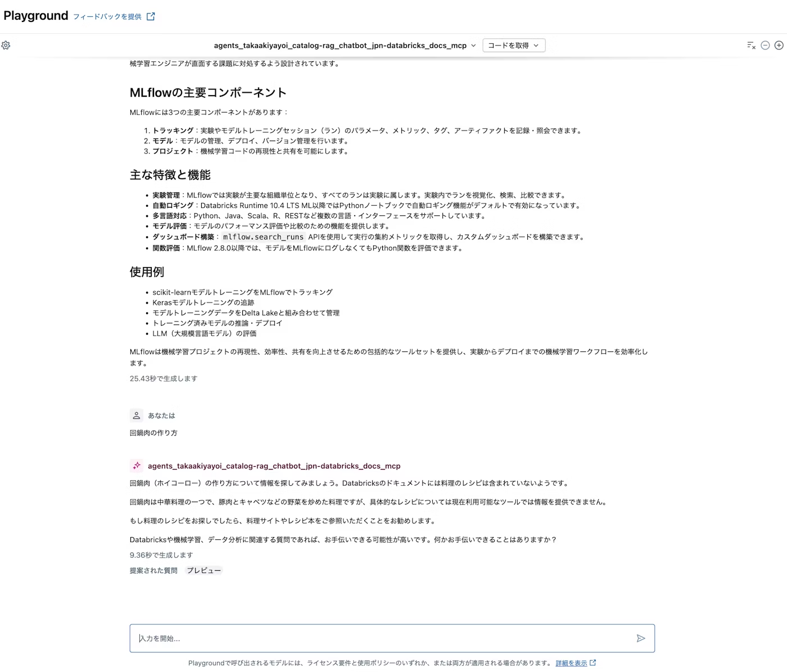
Task: Click the send message arrow icon
Action: (640, 638)
